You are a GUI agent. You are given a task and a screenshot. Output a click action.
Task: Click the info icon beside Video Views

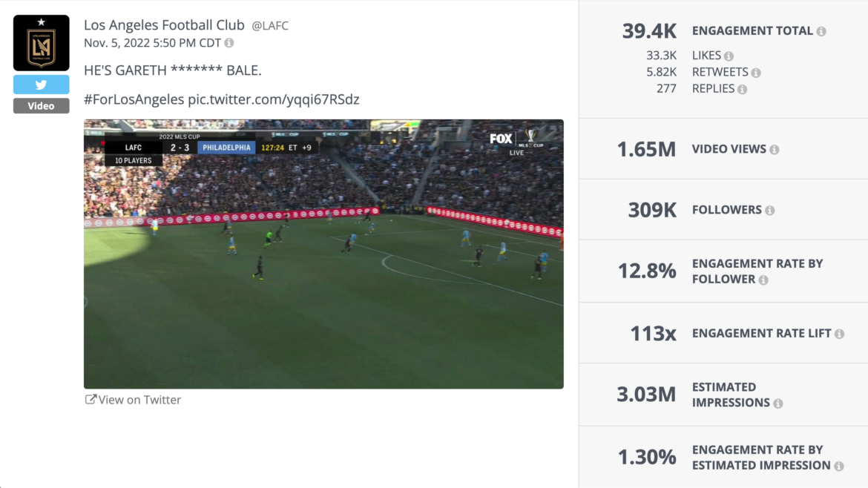point(774,150)
